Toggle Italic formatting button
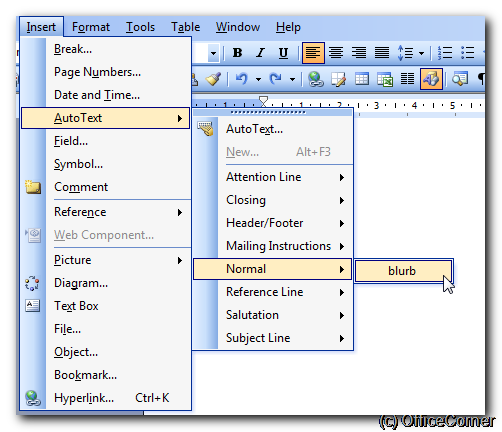502x432 pixels. [x=260, y=53]
